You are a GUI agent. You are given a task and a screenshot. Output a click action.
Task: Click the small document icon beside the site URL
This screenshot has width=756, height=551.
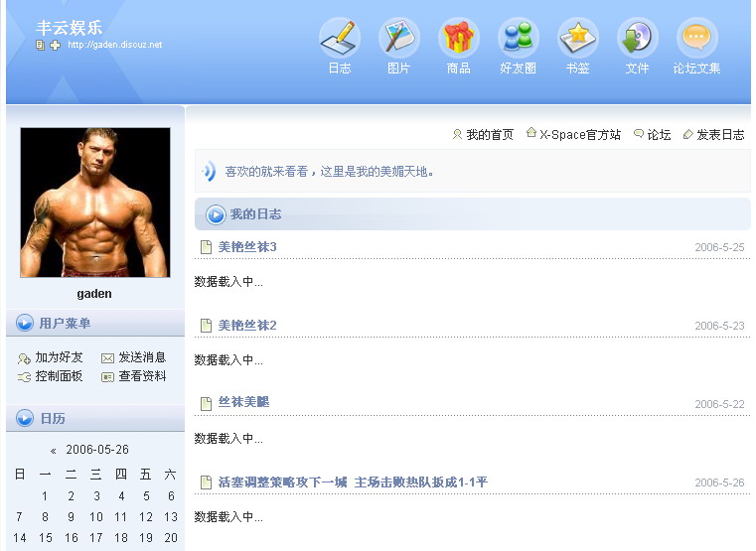tap(40, 45)
